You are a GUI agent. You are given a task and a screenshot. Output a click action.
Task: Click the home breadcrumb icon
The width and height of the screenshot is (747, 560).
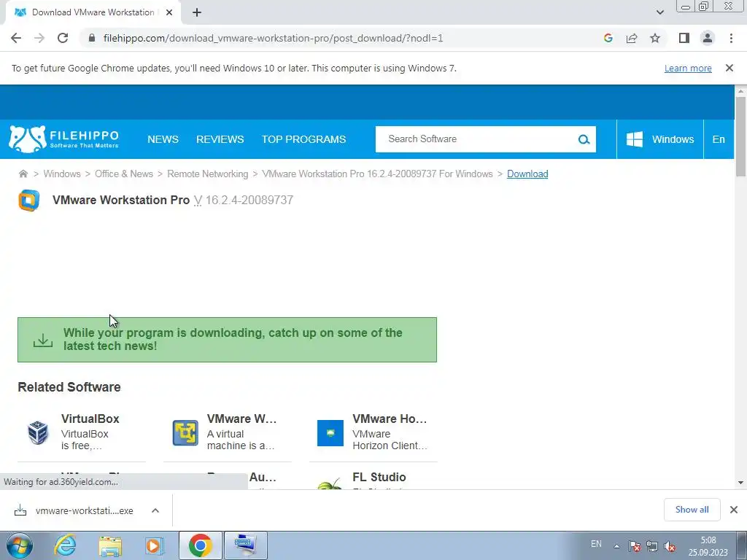[x=23, y=174]
